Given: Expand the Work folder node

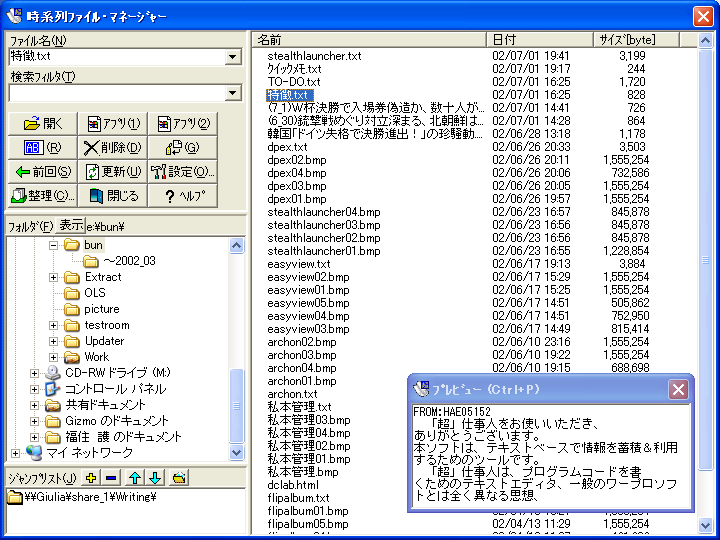Looking at the screenshot, I should (x=53, y=357).
